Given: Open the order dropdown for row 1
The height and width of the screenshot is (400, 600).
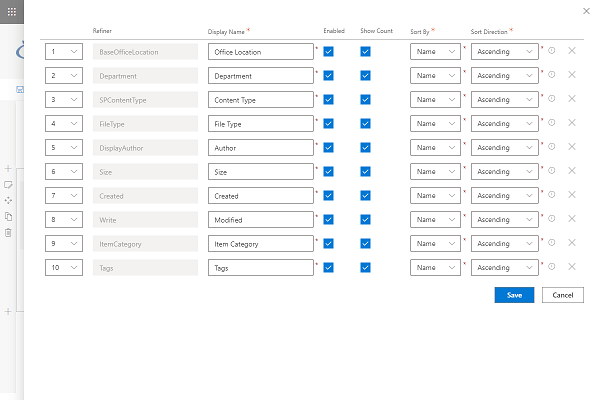Looking at the screenshot, I should pos(64,51).
